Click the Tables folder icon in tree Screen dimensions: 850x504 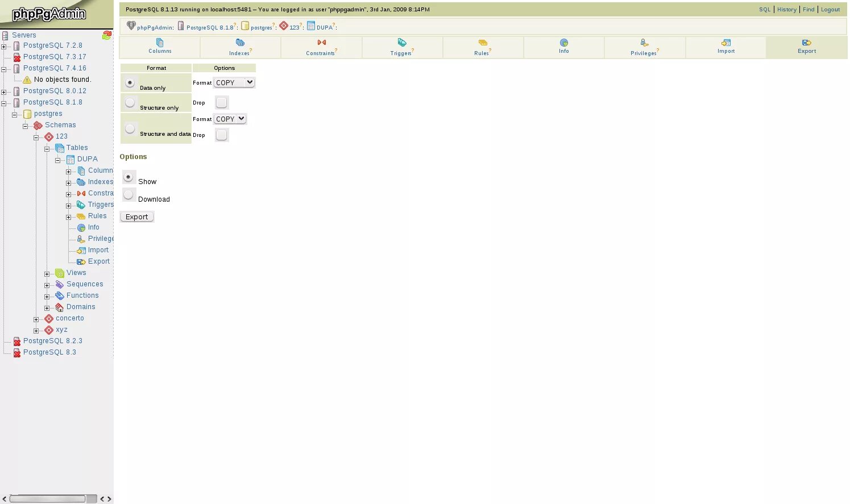coord(60,148)
